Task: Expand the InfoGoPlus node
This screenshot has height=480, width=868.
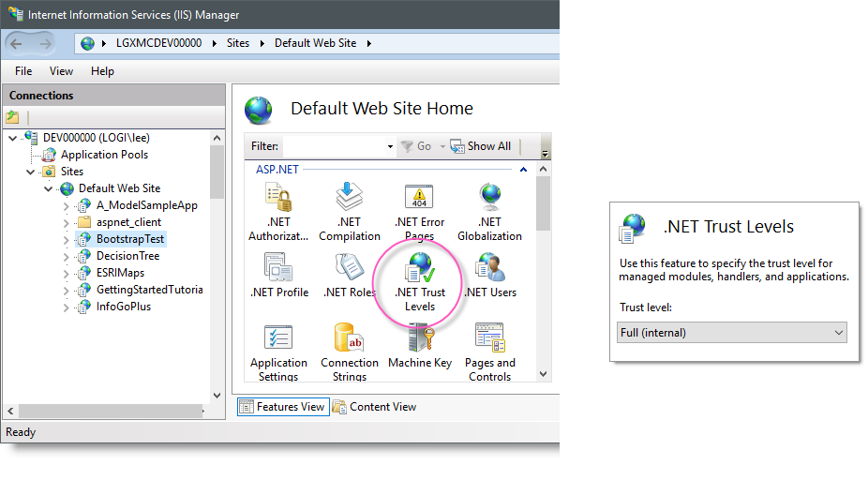Action: point(66,307)
